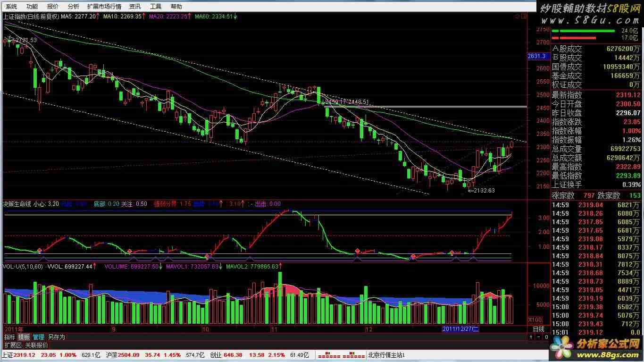Click the 涨家数 797 count

pyautogui.click(x=589, y=195)
